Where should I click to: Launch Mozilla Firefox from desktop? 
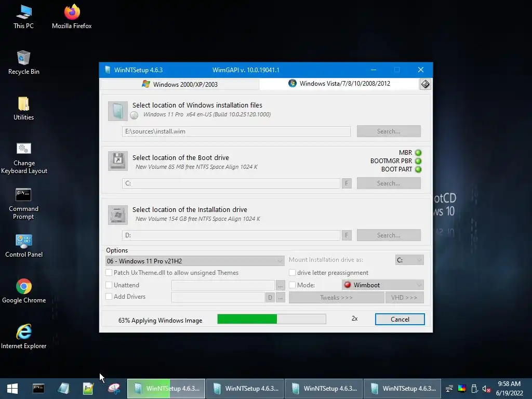click(x=72, y=17)
